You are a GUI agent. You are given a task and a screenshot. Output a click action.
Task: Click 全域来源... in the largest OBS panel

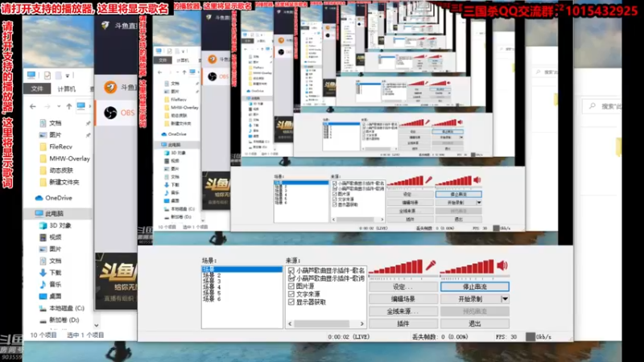coord(403,311)
